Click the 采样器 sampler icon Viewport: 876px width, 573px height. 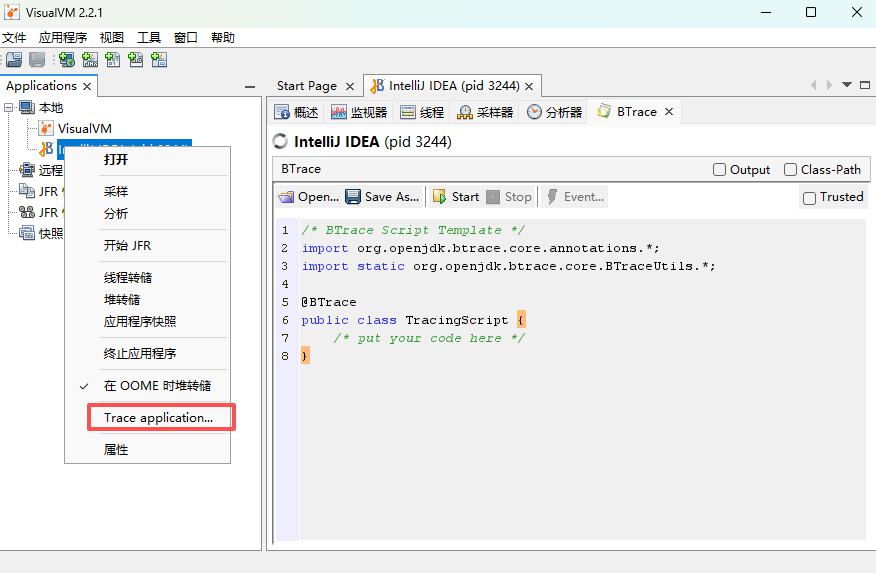click(465, 112)
